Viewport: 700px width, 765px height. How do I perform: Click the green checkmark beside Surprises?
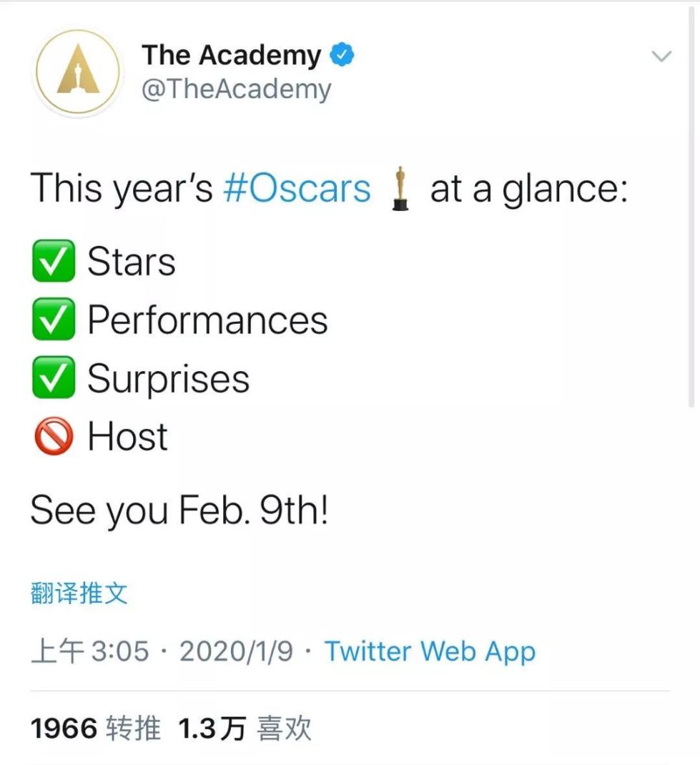52,378
